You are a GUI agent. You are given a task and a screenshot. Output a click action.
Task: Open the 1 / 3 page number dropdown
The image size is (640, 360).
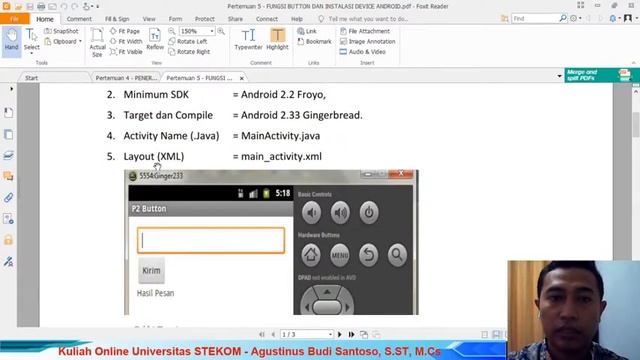[x=330, y=334]
